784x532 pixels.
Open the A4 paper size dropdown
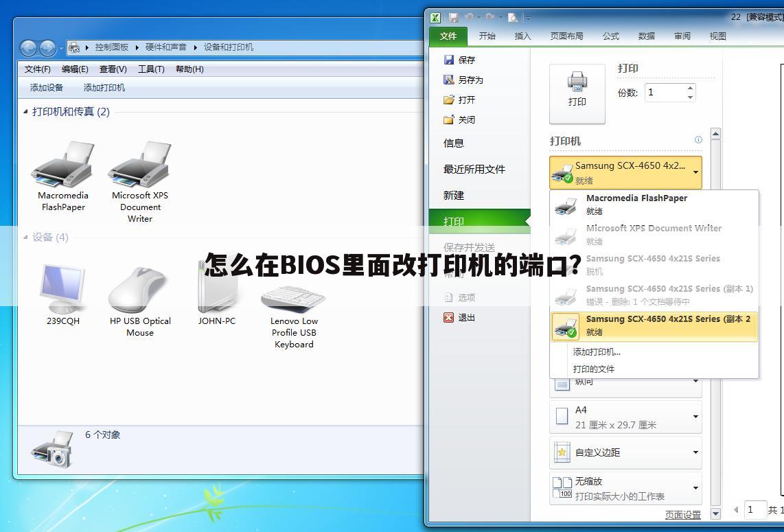(625, 417)
